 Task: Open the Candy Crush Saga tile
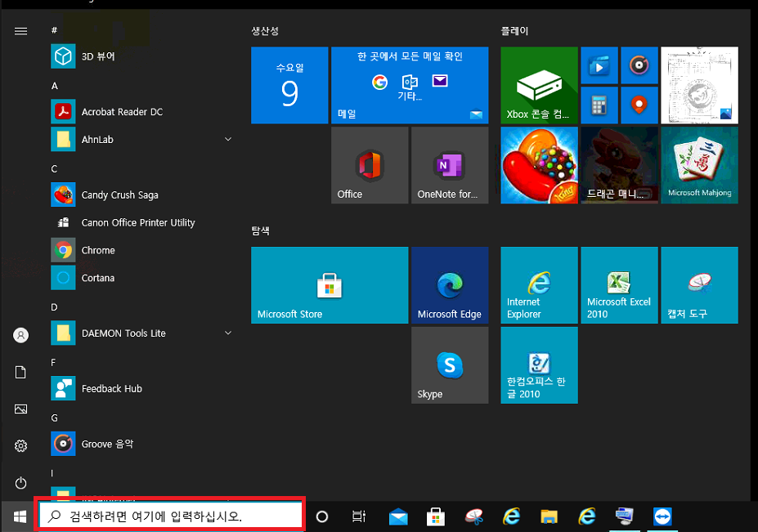(x=540, y=165)
